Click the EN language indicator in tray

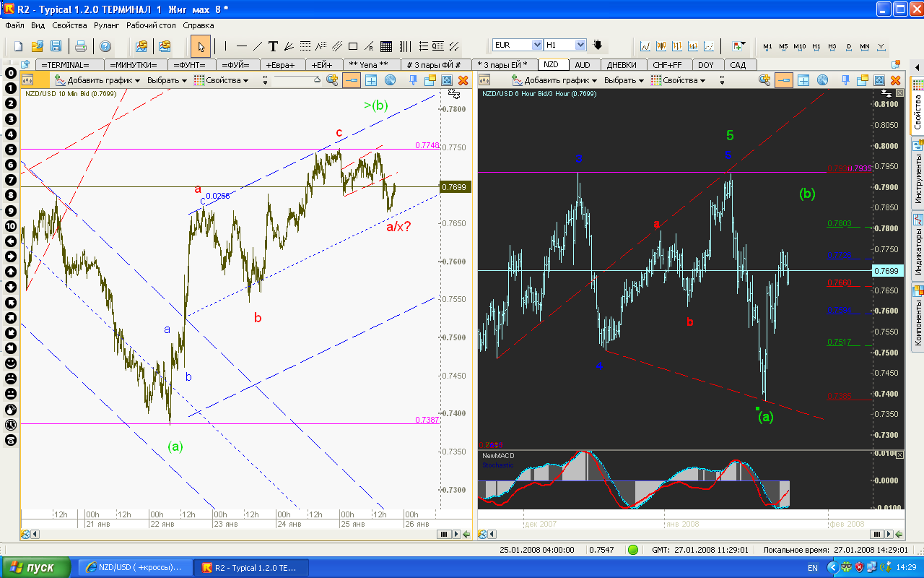pyautogui.click(x=813, y=568)
